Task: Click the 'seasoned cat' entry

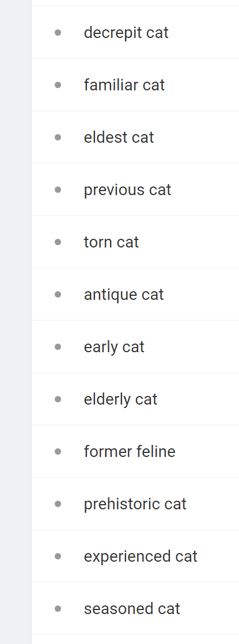Action: (x=135, y=608)
